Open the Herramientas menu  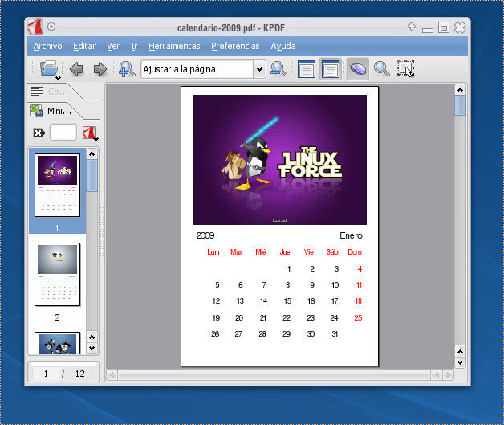[x=174, y=46]
